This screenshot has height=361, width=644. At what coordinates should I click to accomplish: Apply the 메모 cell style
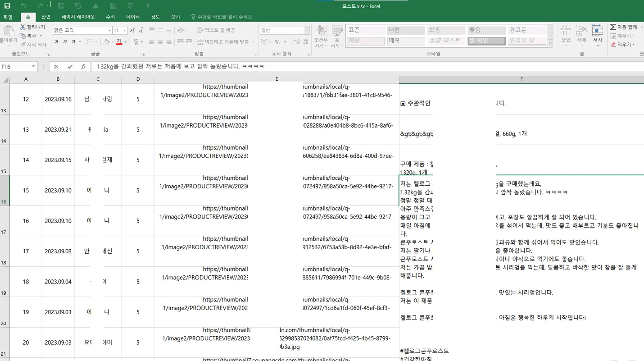pos(406,41)
